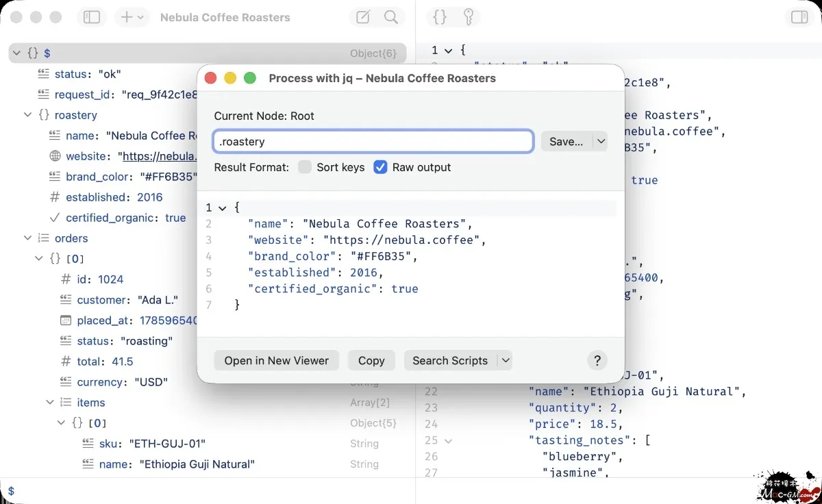This screenshot has height=504, width=822.
Task: Enable the Sort keys checkbox
Action: click(x=305, y=167)
